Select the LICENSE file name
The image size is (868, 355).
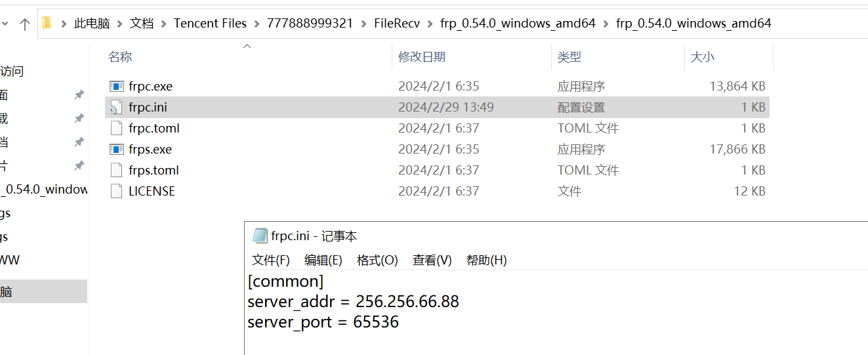point(152,191)
